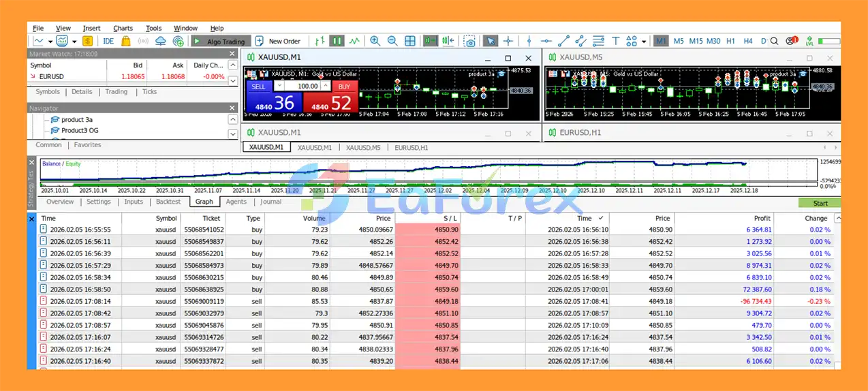
Task: Select the trendline drawing tool
Action: [563, 41]
